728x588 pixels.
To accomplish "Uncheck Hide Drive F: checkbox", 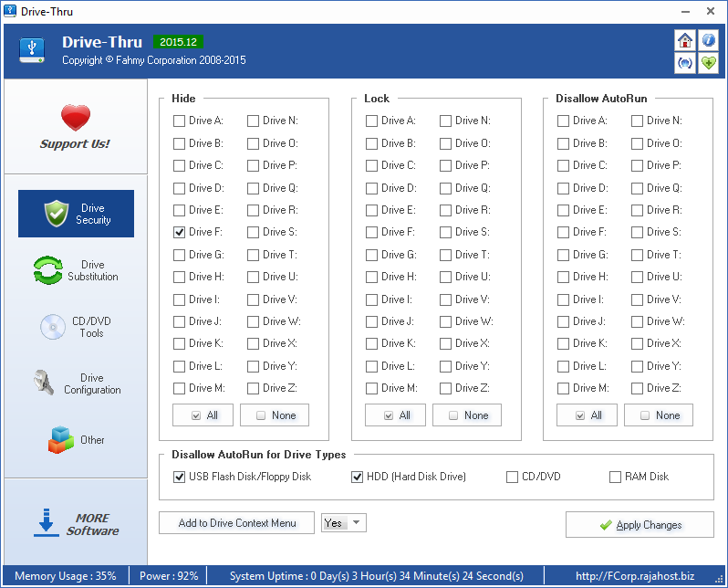I will click(x=179, y=232).
